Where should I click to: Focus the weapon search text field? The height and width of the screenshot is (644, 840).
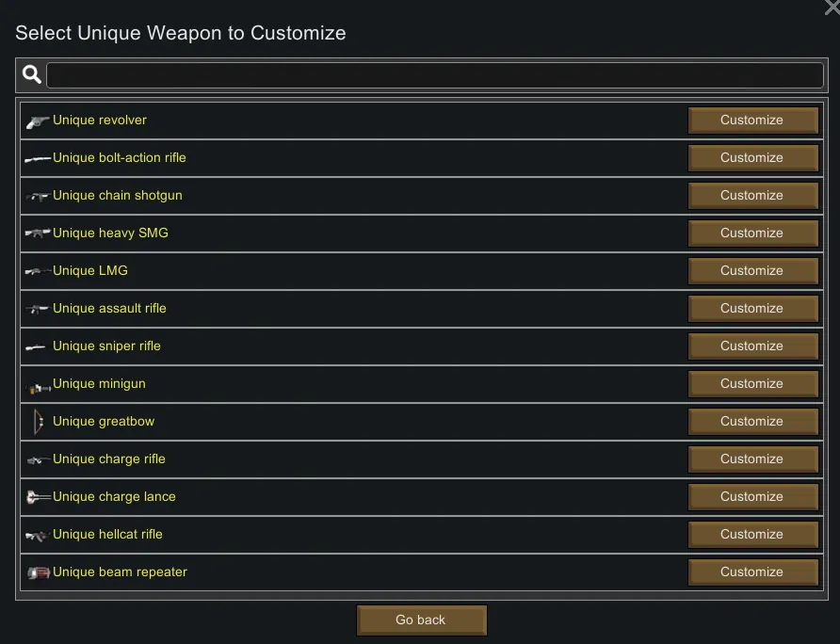tap(435, 75)
